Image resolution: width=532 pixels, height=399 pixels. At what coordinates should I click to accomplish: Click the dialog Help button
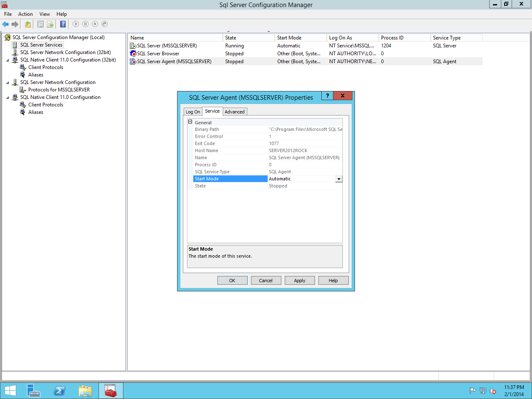tap(333, 281)
